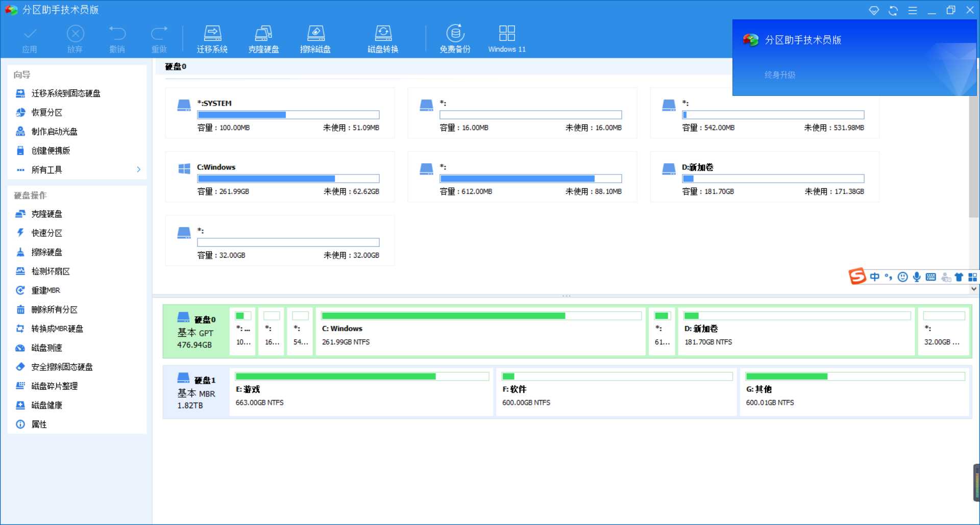Select the 542.00MB partition card
980x525 pixels.
(765, 113)
